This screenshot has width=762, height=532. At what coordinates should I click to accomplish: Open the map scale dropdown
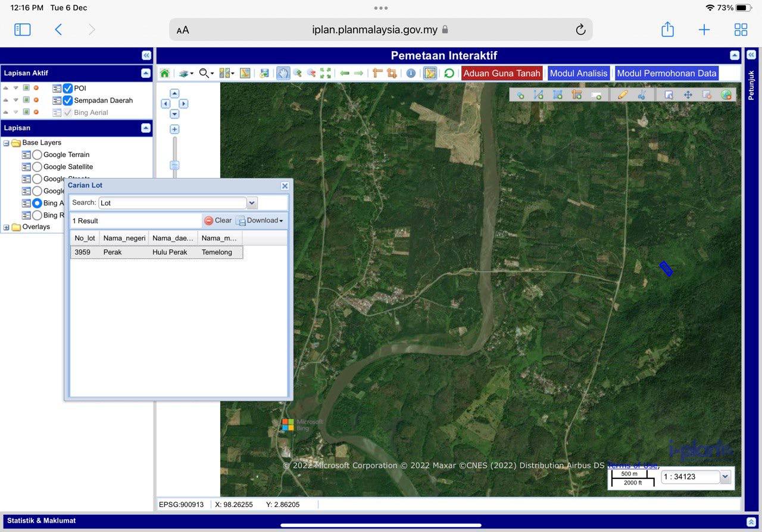coord(724,477)
